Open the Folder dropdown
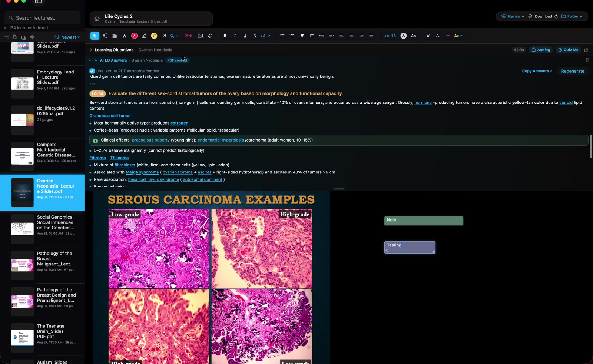The image size is (593, 364). pos(572,17)
